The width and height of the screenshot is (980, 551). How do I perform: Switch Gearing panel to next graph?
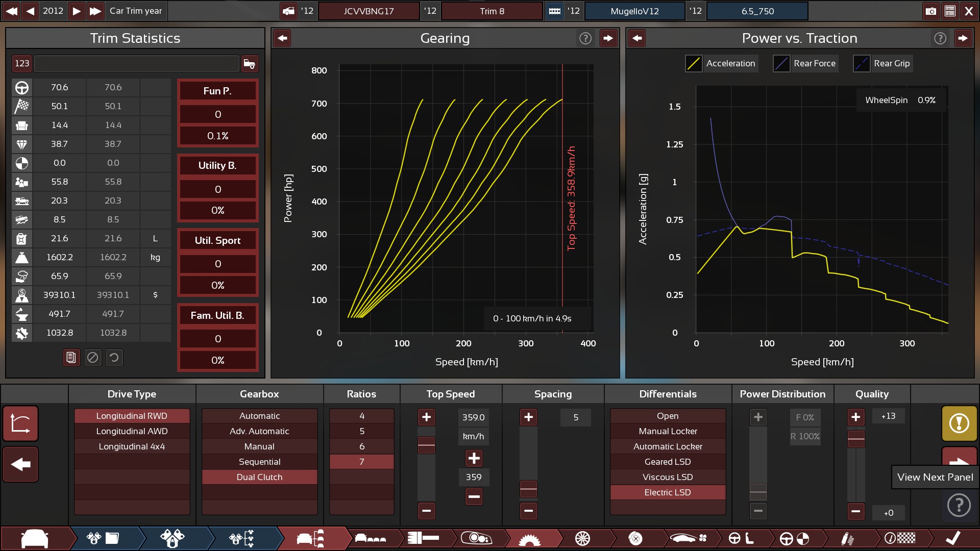click(608, 38)
